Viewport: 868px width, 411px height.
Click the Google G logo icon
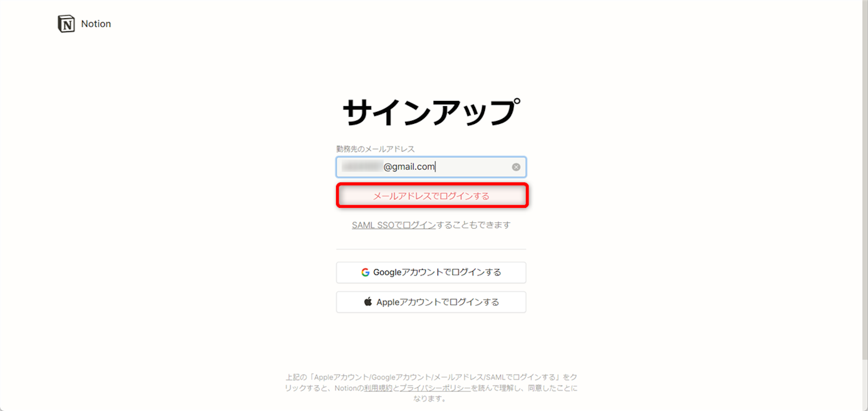(x=365, y=272)
